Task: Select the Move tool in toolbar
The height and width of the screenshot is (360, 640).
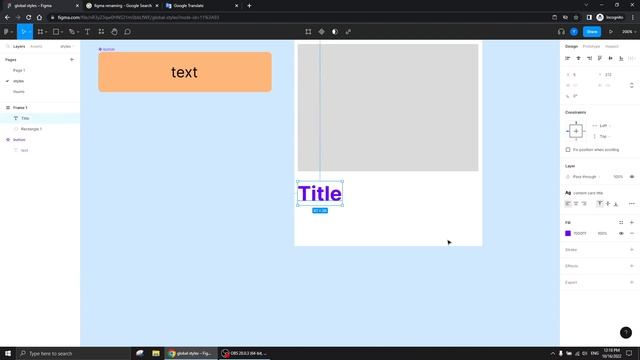Action: click(x=23, y=31)
